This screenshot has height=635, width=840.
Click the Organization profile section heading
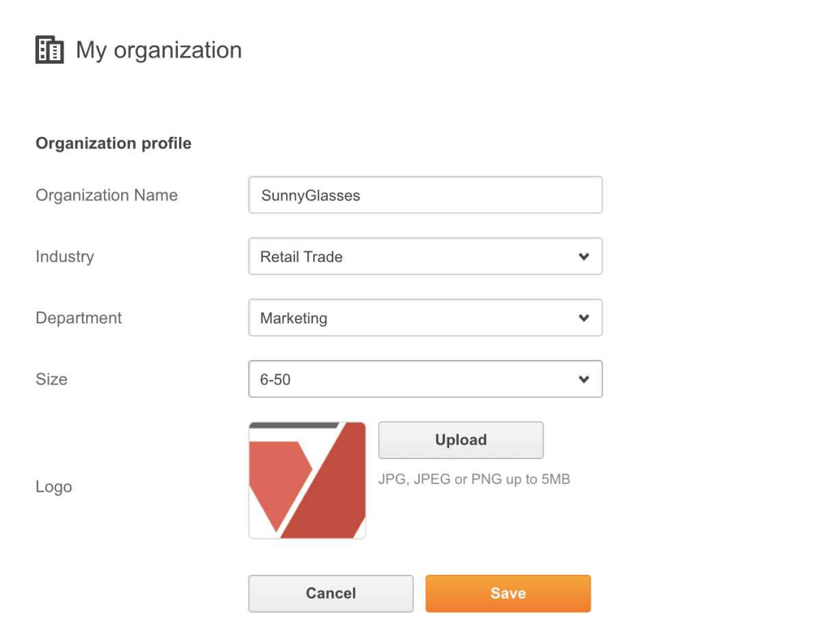coord(113,143)
